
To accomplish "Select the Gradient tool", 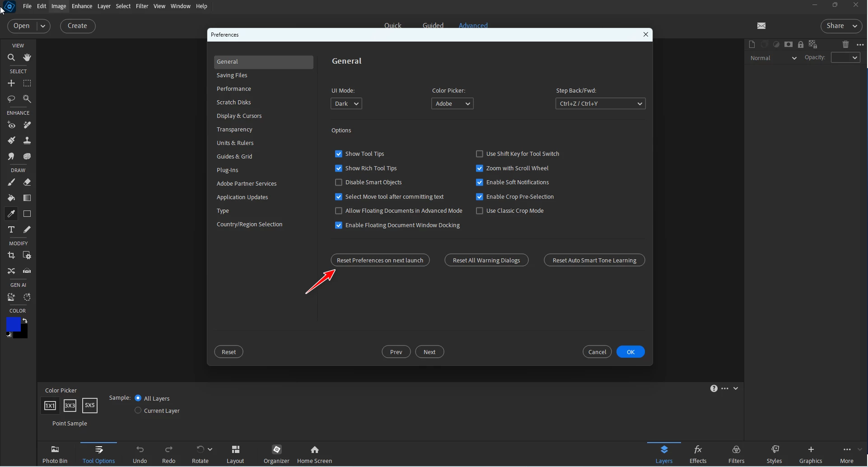I will point(27,198).
